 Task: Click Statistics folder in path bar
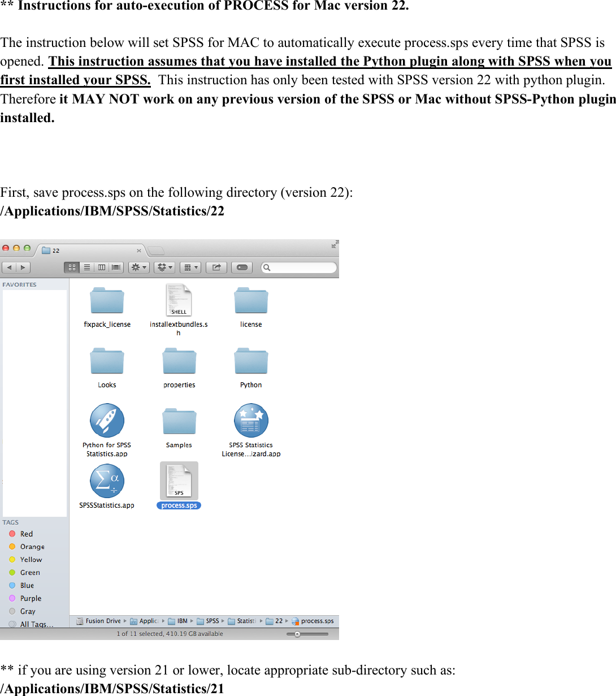tap(242, 621)
